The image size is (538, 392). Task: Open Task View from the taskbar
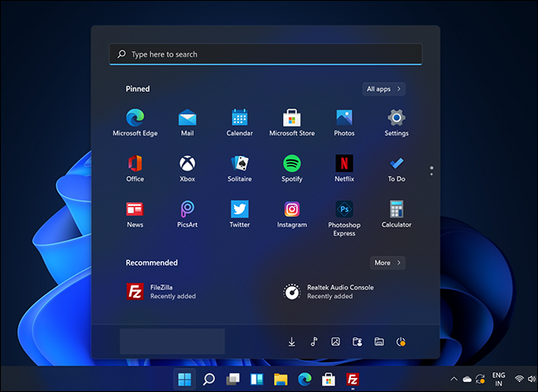tap(233, 380)
